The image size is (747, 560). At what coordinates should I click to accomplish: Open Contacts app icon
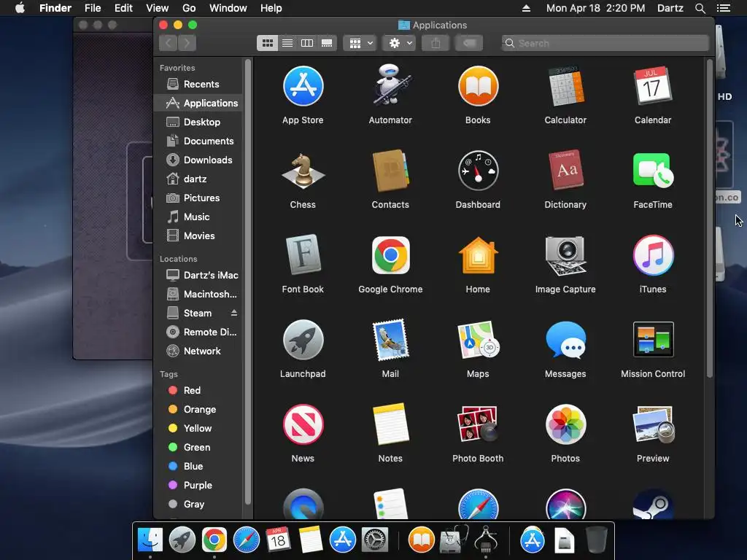(x=390, y=171)
